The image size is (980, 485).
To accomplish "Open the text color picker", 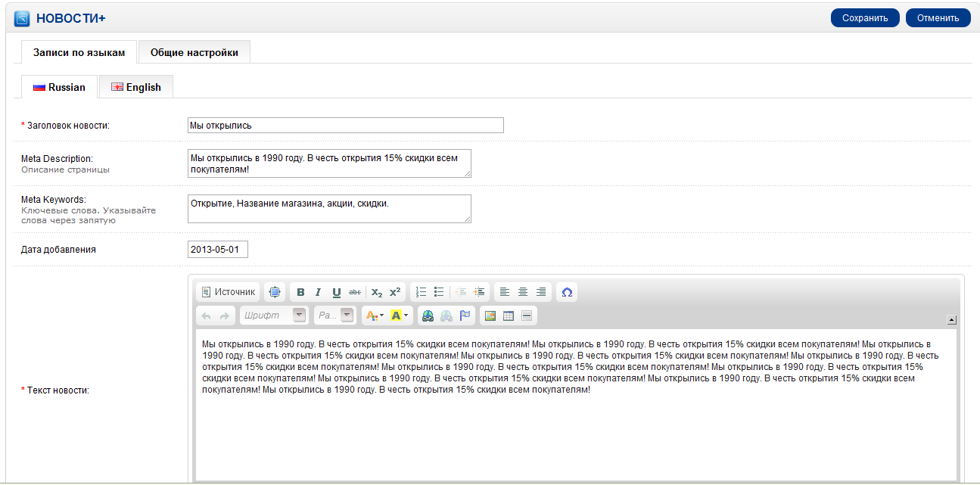I will point(374,316).
